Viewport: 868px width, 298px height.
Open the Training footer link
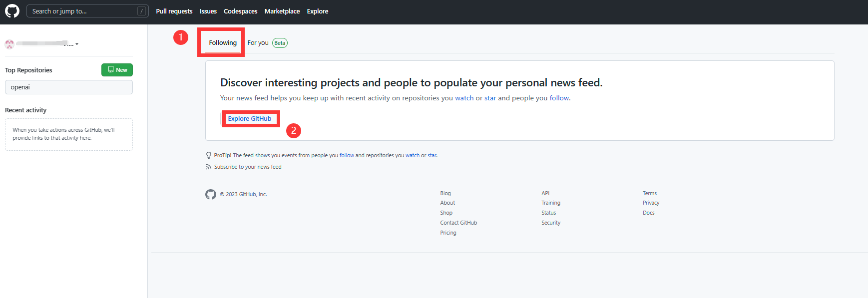(551, 203)
